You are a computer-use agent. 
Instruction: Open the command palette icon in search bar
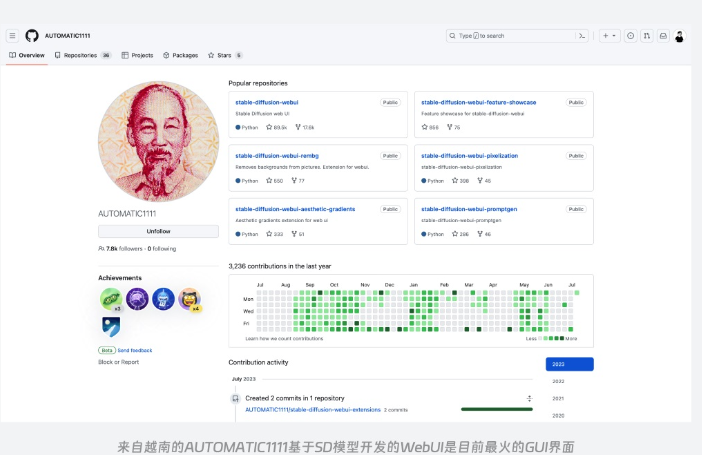[x=582, y=36]
